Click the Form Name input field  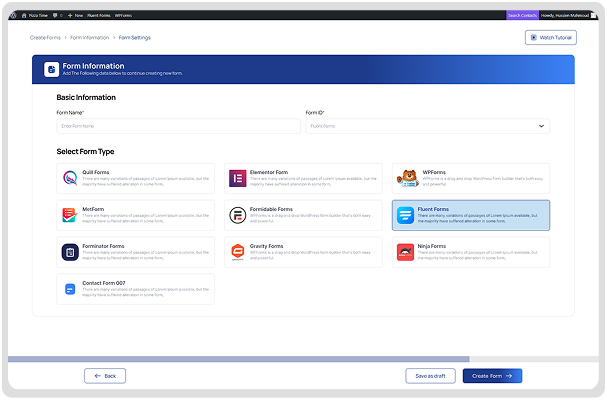[178, 126]
